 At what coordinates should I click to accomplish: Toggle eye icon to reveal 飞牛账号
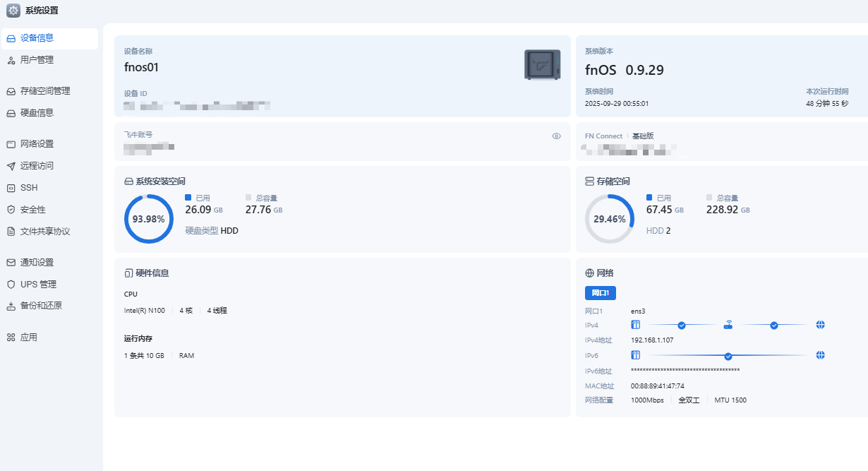(556, 136)
